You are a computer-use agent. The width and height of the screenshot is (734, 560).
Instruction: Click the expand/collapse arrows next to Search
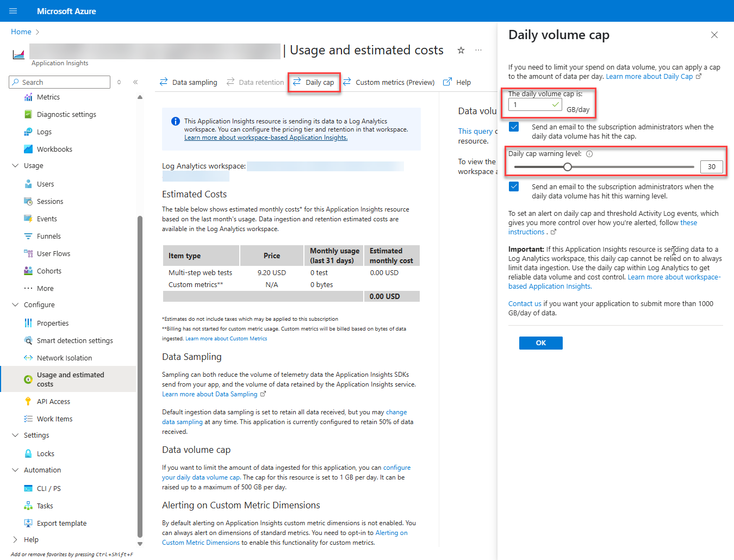[119, 82]
